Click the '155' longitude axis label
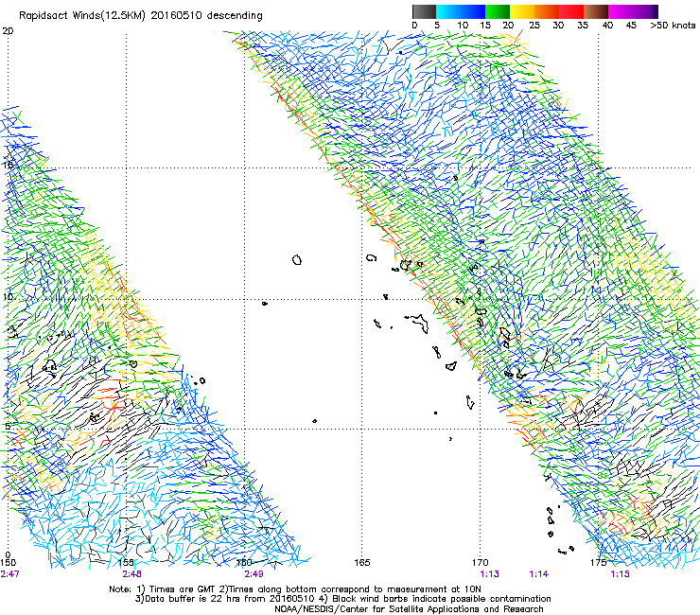700x615 pixels. (x=127, y=562)
